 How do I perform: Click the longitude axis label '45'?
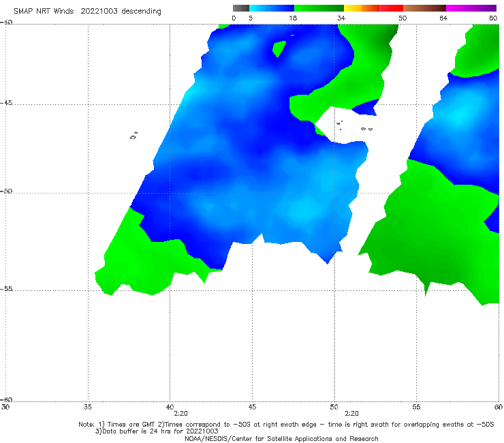point(252,407)
